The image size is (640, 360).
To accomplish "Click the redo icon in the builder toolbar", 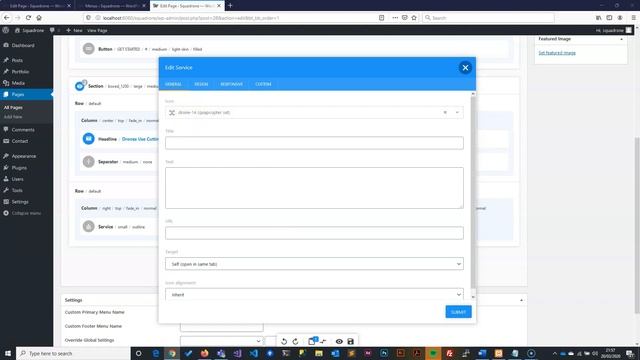I will 296,341.
